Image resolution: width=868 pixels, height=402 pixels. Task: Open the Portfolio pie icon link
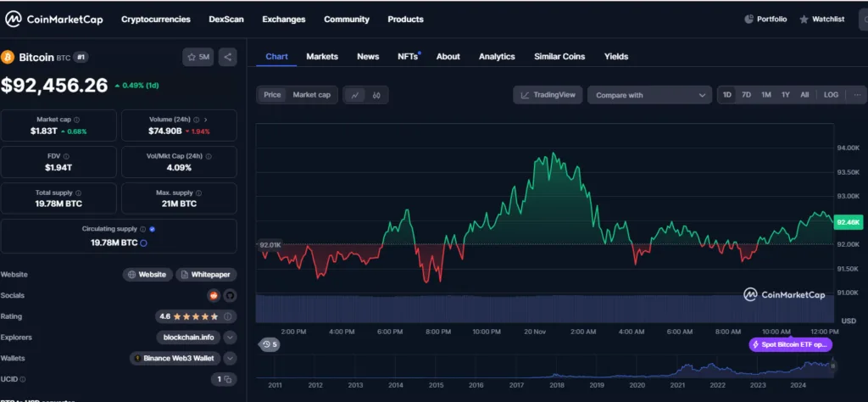[765, 20]
